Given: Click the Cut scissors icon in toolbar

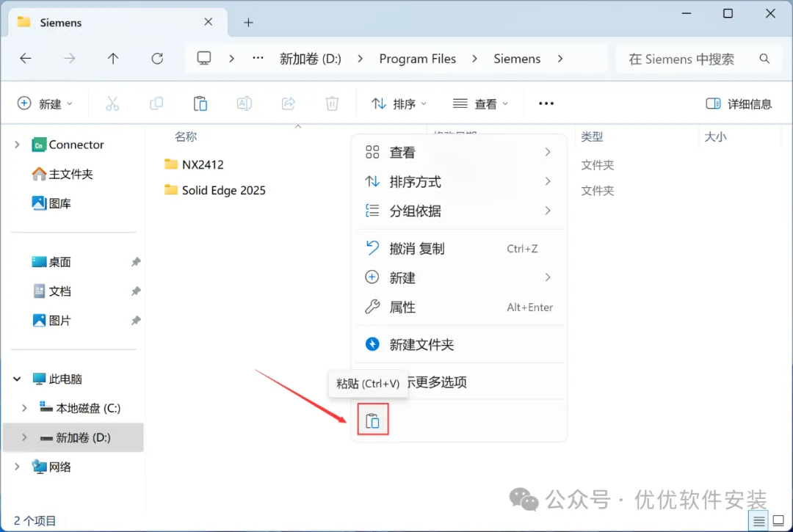Looking at the screenshot, I should point(112,104).
